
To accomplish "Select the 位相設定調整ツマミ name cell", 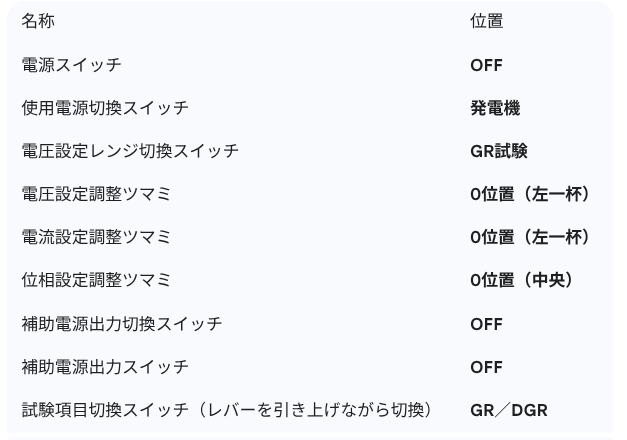I will coord(96,280).
